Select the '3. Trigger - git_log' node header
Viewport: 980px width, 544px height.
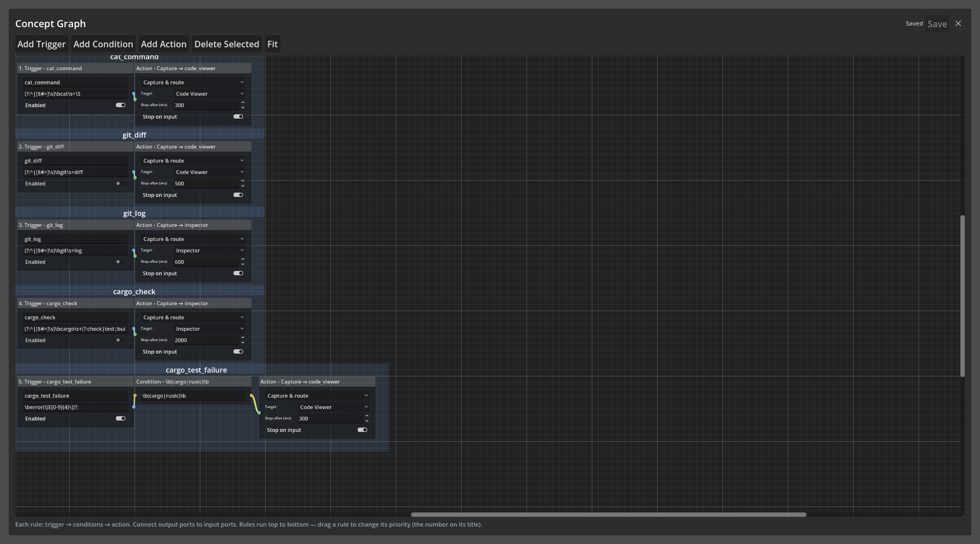click(x=75, y=225)
